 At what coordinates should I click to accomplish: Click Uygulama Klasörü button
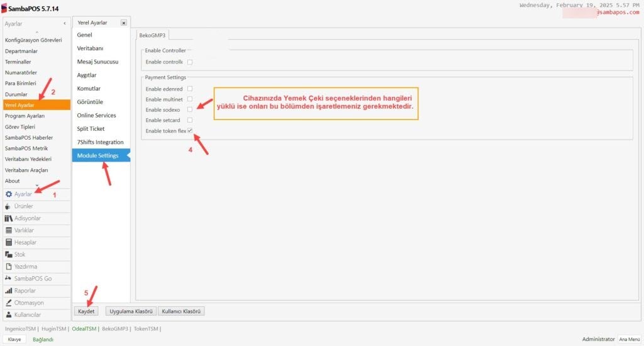pyautogui.click(x=131, y=311)
